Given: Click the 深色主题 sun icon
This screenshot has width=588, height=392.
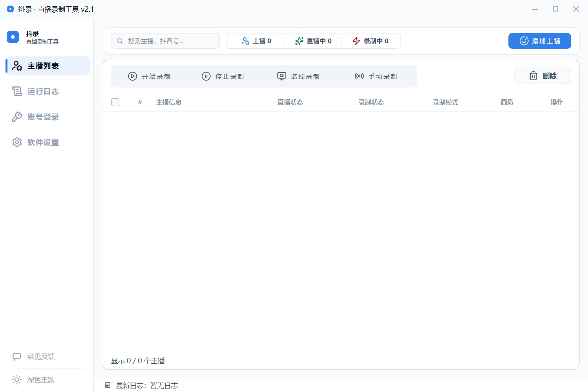Looking at the screenshot, I should tap(17, 380).
